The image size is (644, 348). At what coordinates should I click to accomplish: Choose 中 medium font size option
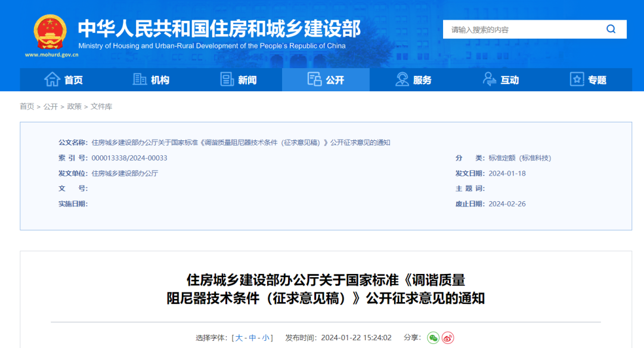click(253, 337)
